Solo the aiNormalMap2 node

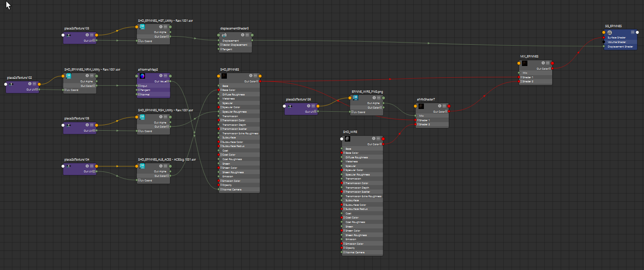pos(160,76)
